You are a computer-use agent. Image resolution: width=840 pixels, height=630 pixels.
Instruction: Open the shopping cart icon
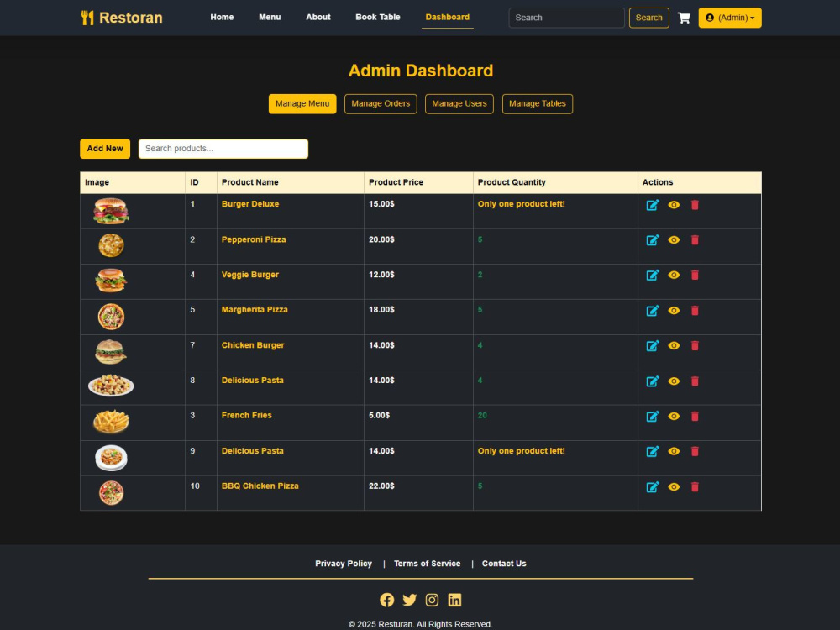684,18
